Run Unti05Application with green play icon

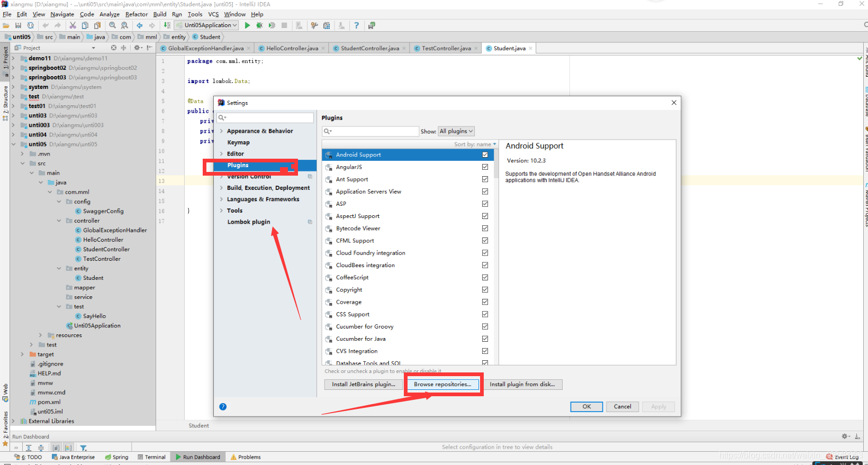[247, 25]
